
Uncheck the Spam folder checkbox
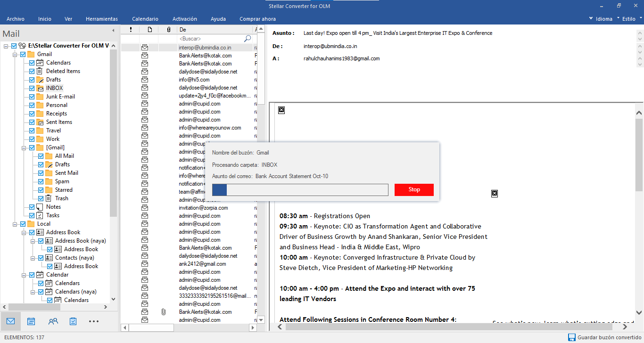point(41,181)
